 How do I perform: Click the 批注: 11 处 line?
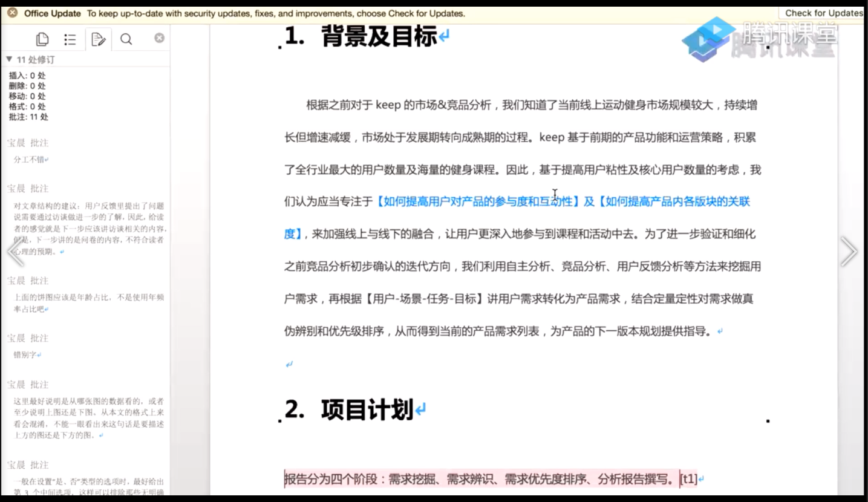28,117
